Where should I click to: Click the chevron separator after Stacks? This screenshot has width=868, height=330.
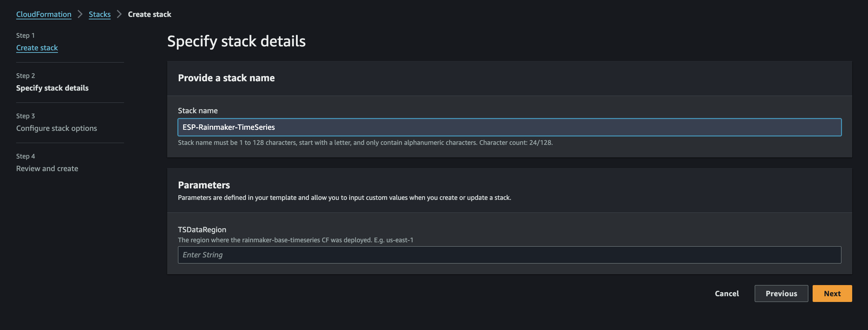click(119, 14)
